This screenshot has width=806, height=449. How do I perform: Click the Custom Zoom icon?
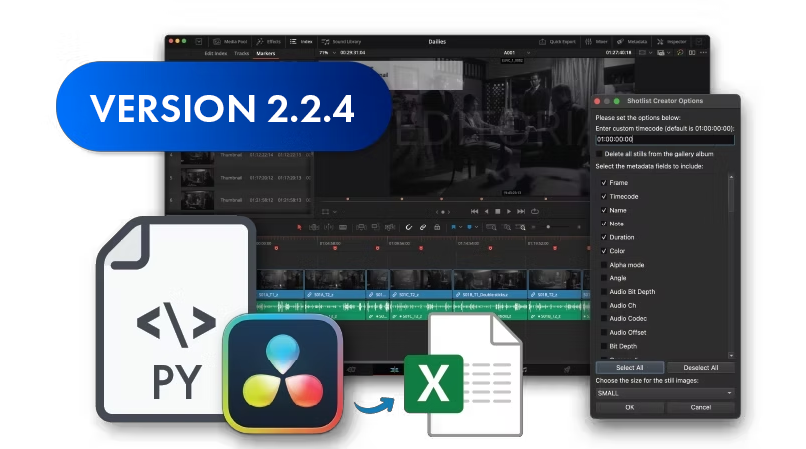point(521,227)
